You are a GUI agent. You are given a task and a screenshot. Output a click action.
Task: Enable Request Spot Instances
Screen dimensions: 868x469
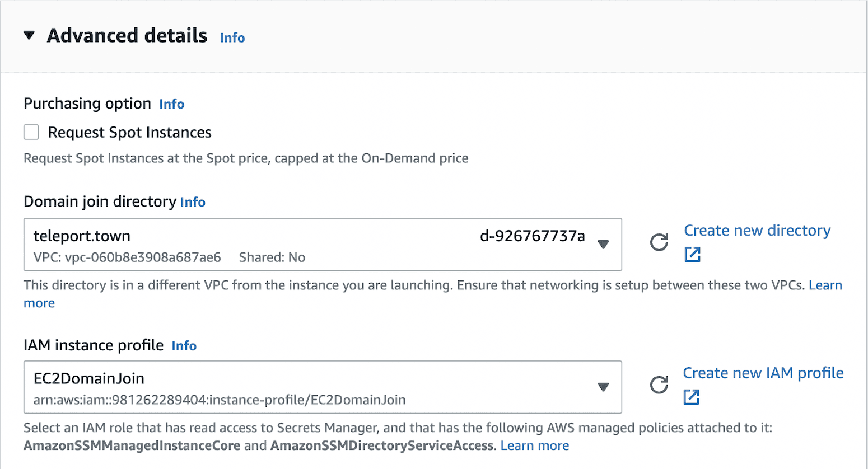click(x=31, y=132)
